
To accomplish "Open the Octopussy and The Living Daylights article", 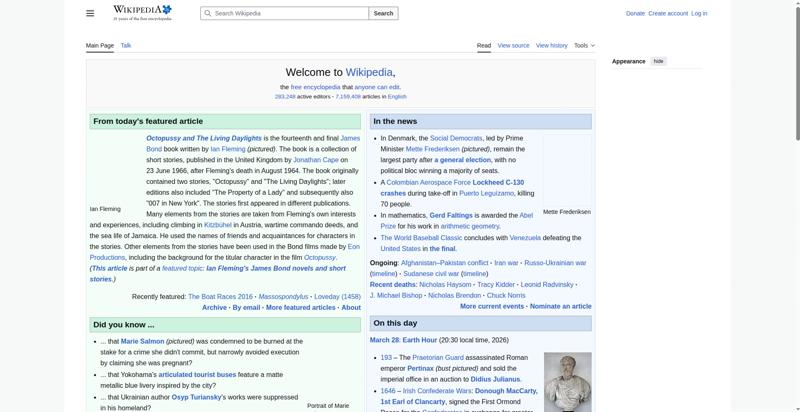I will tap(204, 138).
